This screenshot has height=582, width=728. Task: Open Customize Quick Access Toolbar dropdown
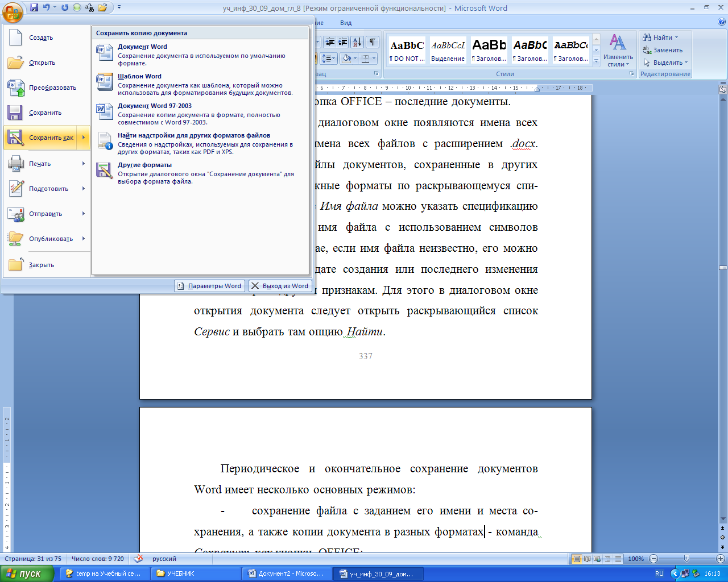pyautogui.click(x=119, y=8)
